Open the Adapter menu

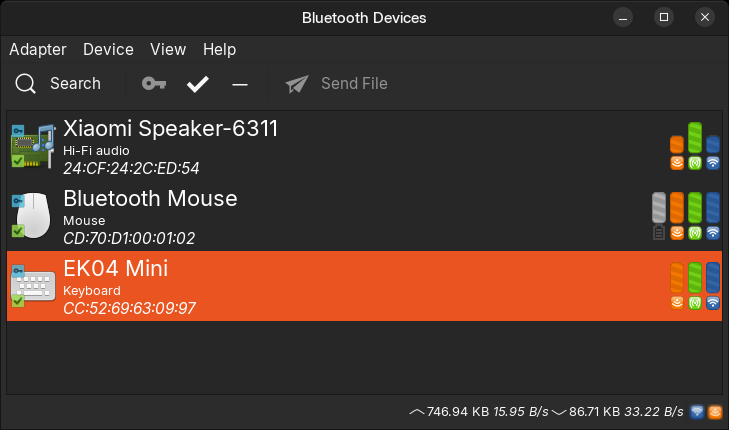(x=38, y=49)
